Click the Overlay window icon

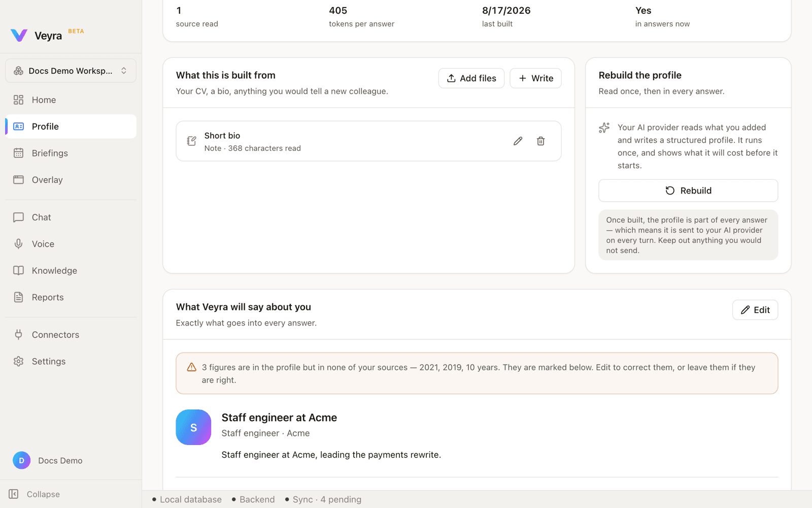click(x=19, y=180)
